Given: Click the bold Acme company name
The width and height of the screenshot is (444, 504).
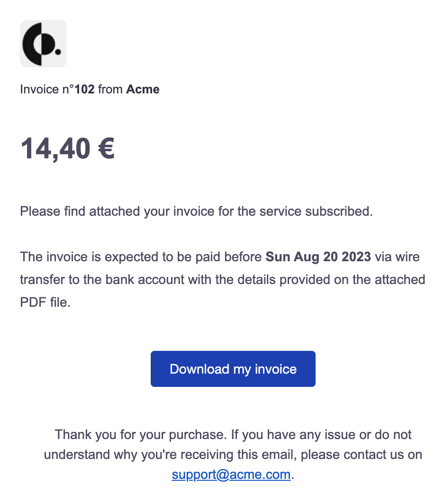Looking at the screenshot, I should [x=143, y=89].
